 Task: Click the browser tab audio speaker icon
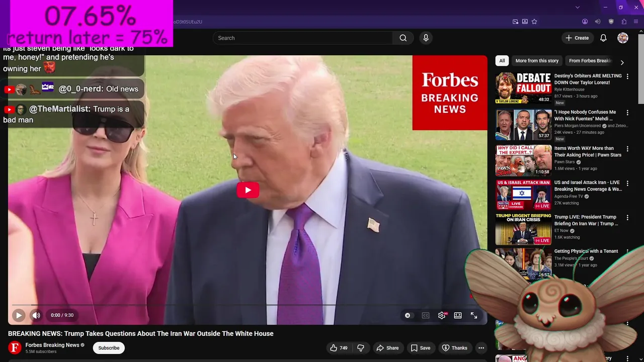tap(598, 22)
